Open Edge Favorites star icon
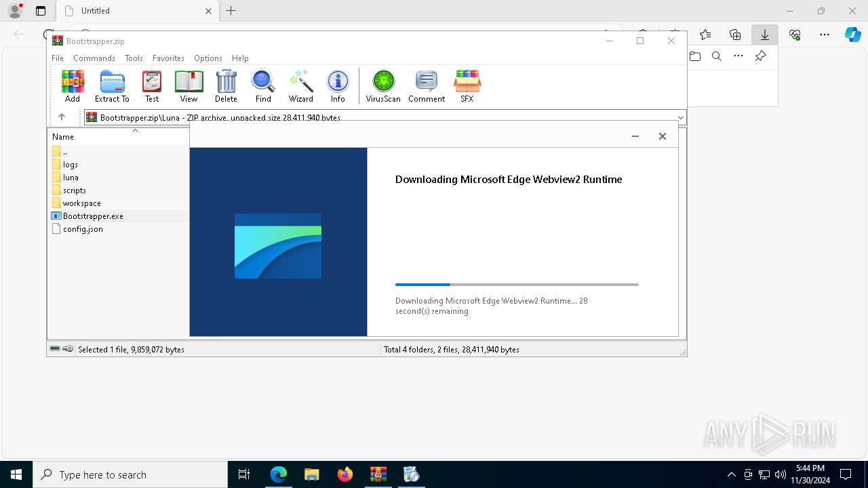This screenshot has height=488, width=868. (x=705, y=35)
